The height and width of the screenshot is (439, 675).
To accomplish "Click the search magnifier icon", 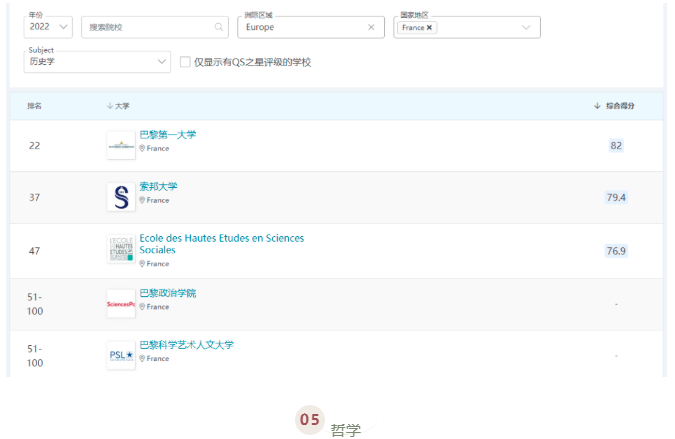I will [219, 27].
